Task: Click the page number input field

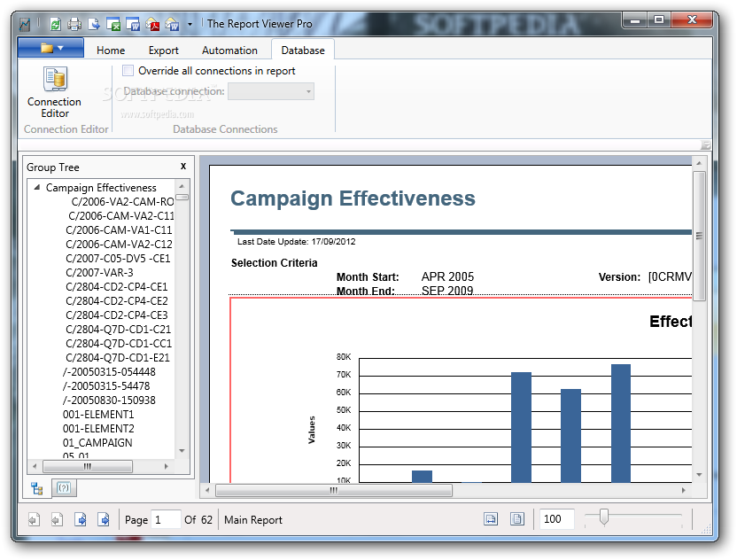Action: click(x=166, y=519)
